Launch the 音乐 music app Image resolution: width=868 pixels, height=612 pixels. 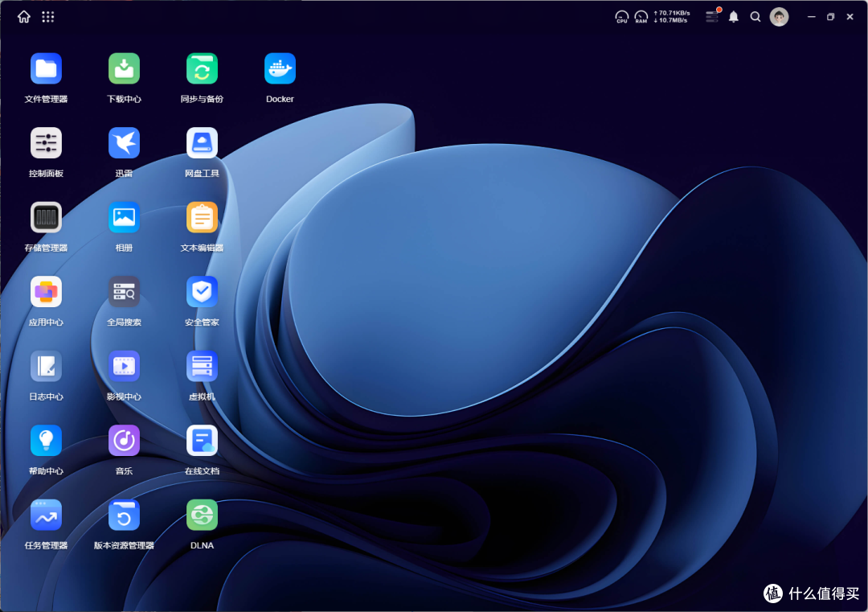coord(124,441)
